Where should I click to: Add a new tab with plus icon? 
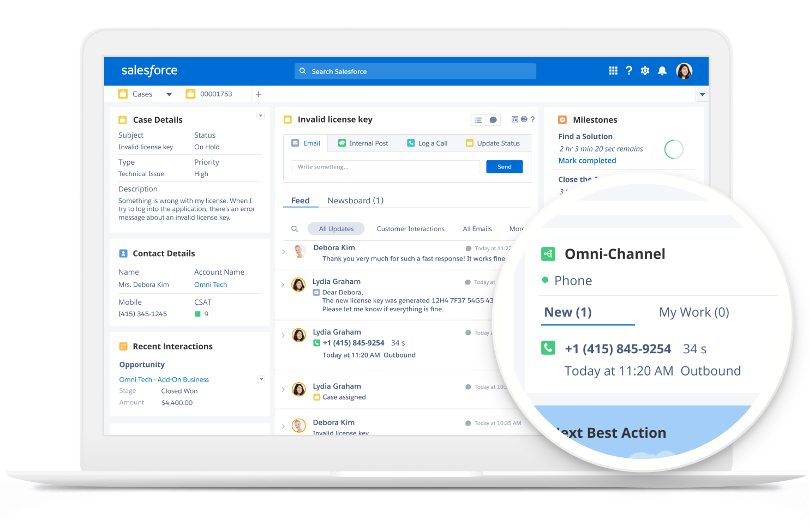tap(259, 94)
